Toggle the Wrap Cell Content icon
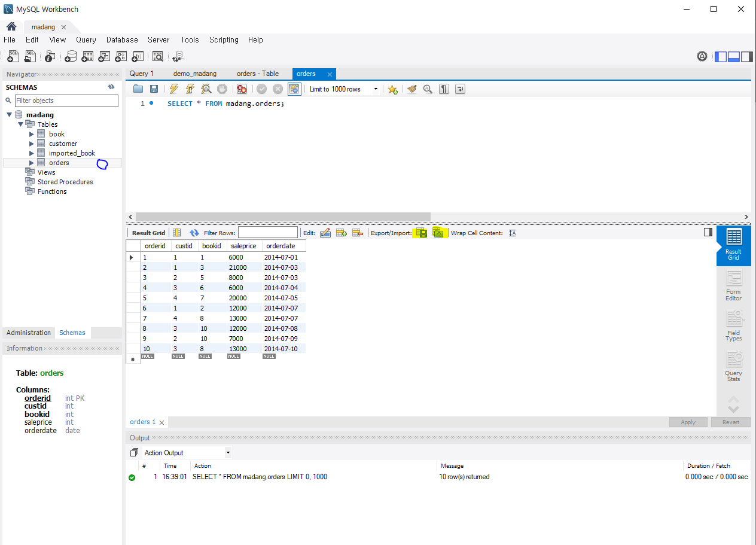Viewport: 756px width, 545px height. pos(512,233)
